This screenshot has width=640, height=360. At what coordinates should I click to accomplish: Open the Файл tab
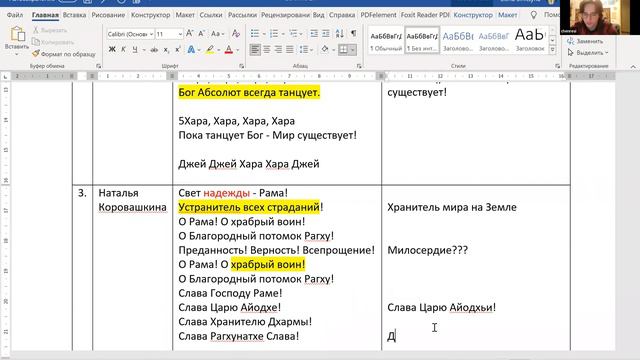point(15,15)
